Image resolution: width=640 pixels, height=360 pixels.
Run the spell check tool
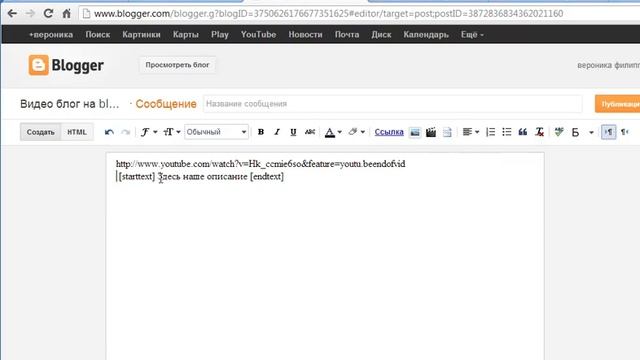pyautogui.click(x=559, y=132)
